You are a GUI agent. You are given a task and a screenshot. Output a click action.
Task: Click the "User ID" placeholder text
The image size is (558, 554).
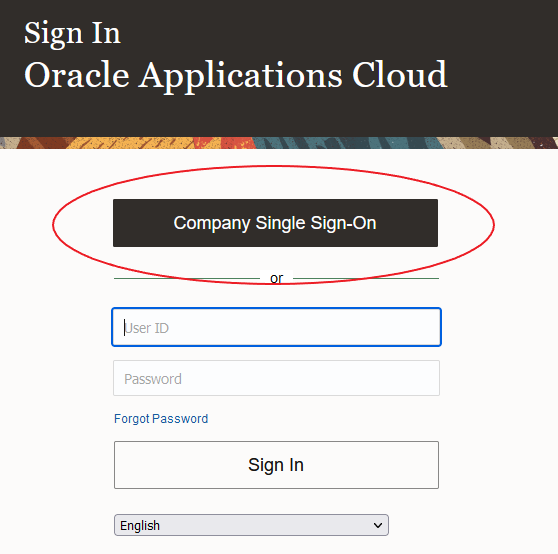pyautogui.click(x=146, y=328)
